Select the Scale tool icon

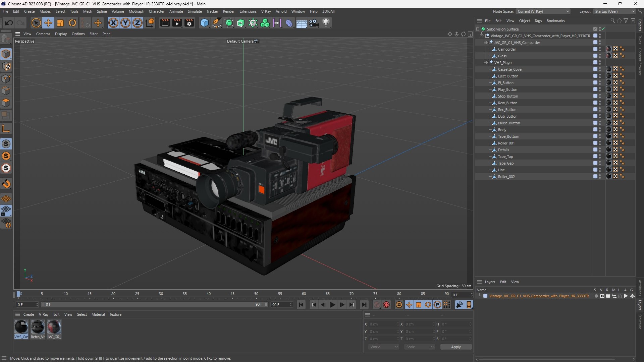coord(60,23)
